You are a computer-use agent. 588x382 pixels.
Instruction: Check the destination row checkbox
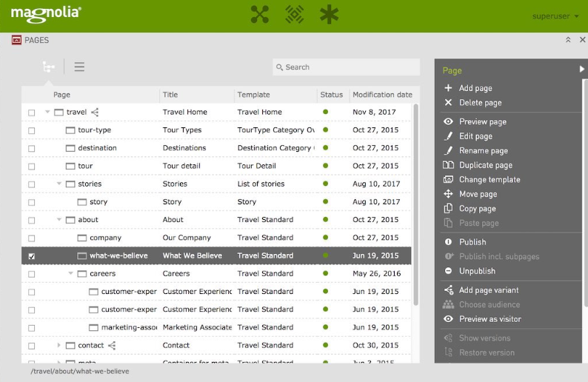point(32,149)
